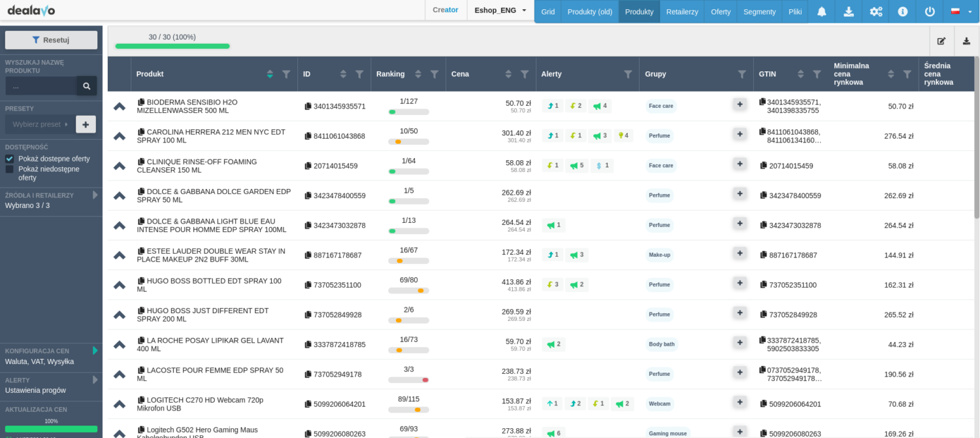Open filter on Minimalna cena rynkowa column
Image resolution: width=980 pixels, height=438 pixels.
(907, 75)
